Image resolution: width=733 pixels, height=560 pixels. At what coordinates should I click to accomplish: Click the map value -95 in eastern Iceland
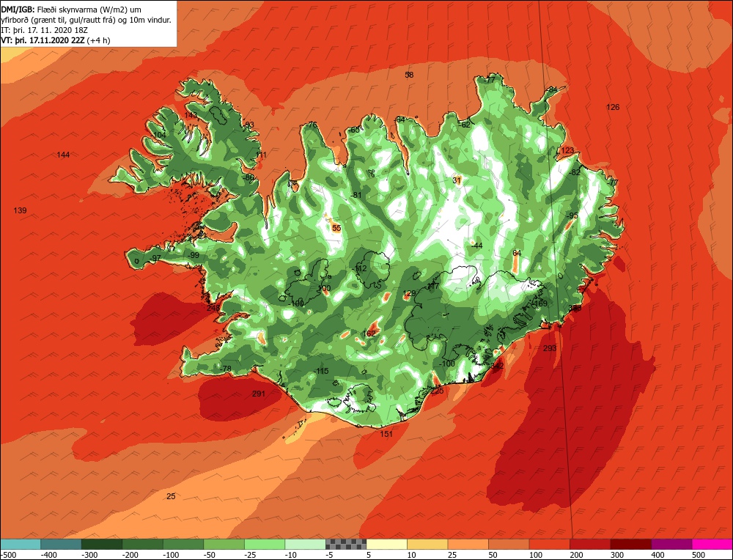click(x=572, y=215)
